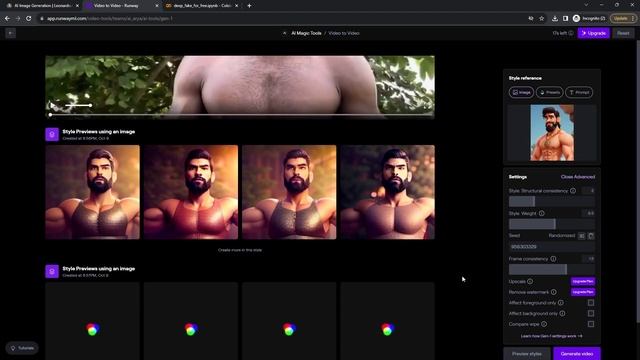Open Remove watermark info icon

(553, 292)
